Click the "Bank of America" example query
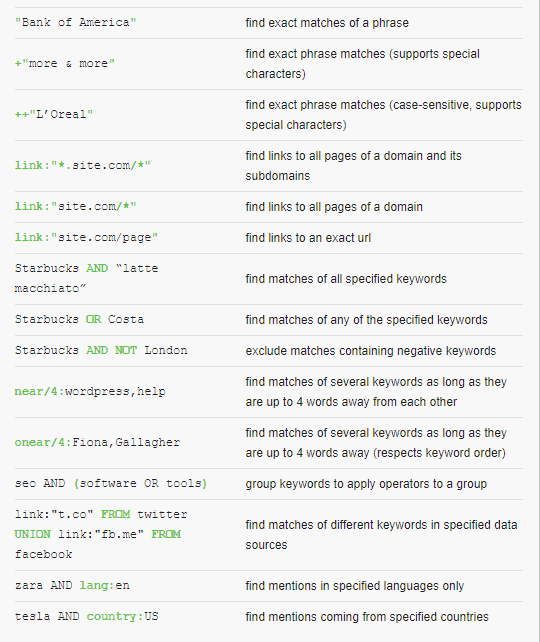This screenshot has width=540, height=642. click(x=75, y=23)
